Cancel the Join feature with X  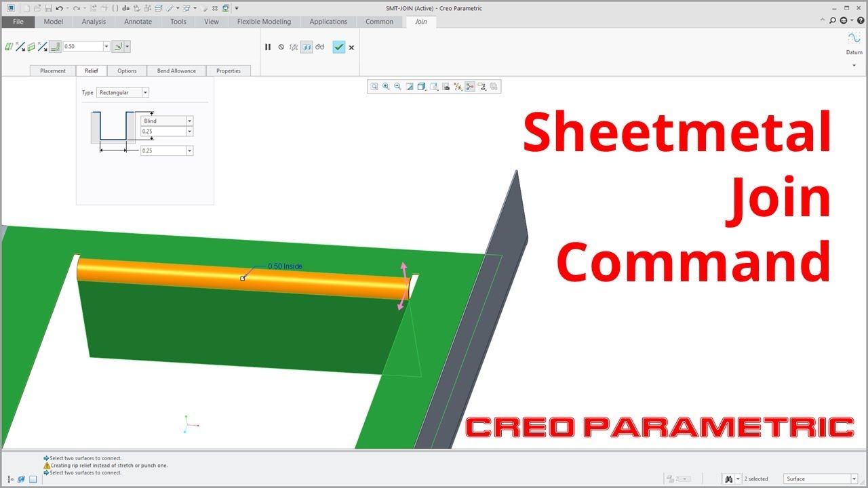pos(351,47)
